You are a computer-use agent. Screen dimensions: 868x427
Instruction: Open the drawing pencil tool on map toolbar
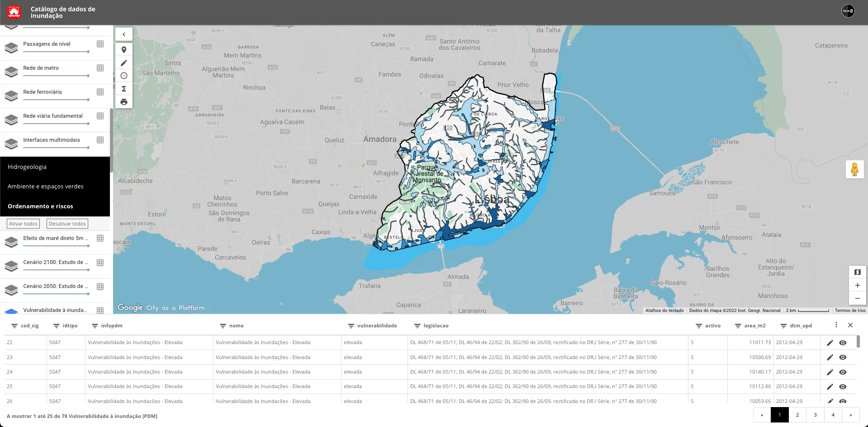point(123,62)
